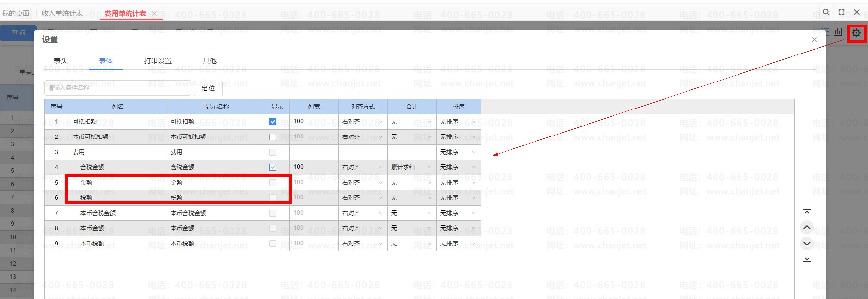Select the 税额 cell in 显示名称 column
868x299 pixels.
click(x=216, y=198)
